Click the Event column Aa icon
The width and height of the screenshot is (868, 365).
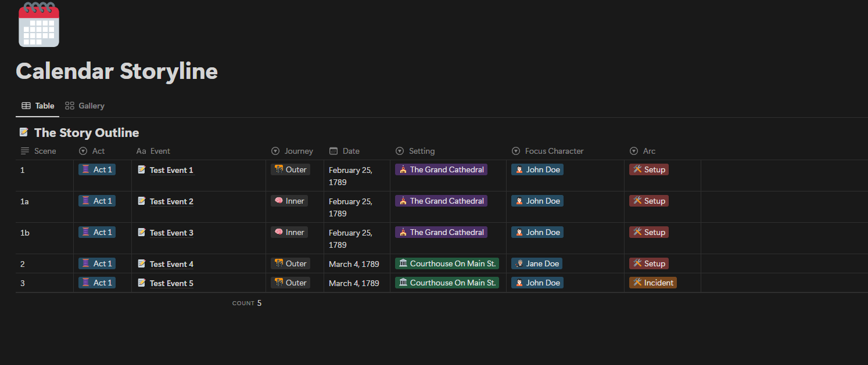141,151
